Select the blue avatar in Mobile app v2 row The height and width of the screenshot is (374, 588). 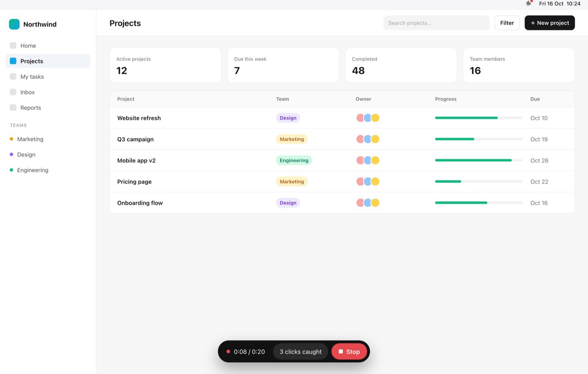tap(367, 160)
